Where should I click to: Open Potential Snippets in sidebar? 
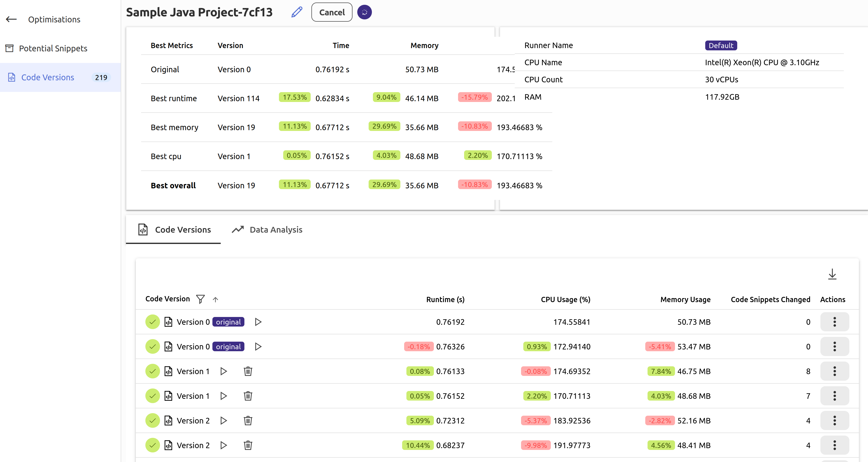click(53, 48)
